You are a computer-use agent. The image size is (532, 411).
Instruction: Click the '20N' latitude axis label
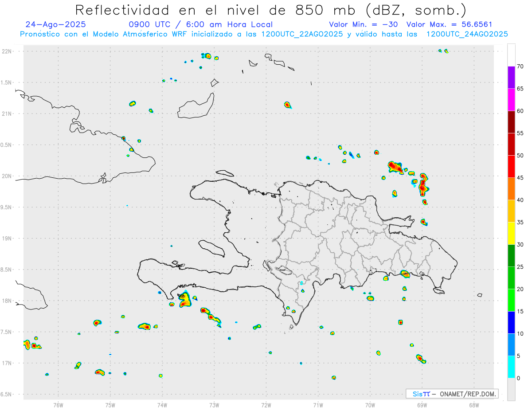[x=7, y=176]
